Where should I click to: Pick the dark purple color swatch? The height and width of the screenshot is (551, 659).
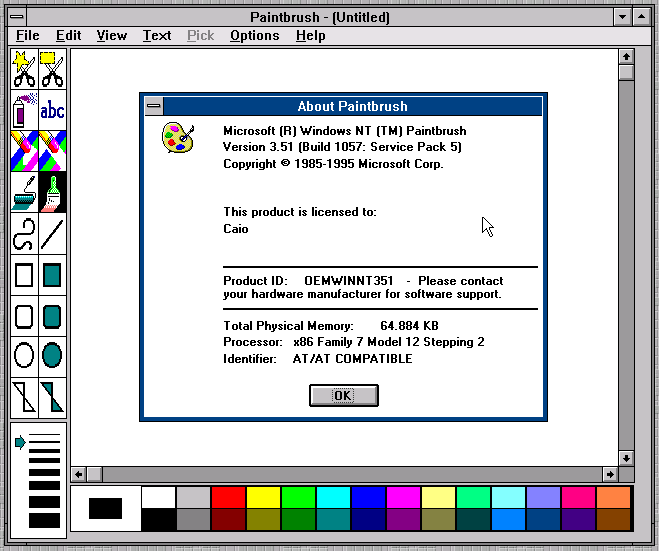point(578,519)
